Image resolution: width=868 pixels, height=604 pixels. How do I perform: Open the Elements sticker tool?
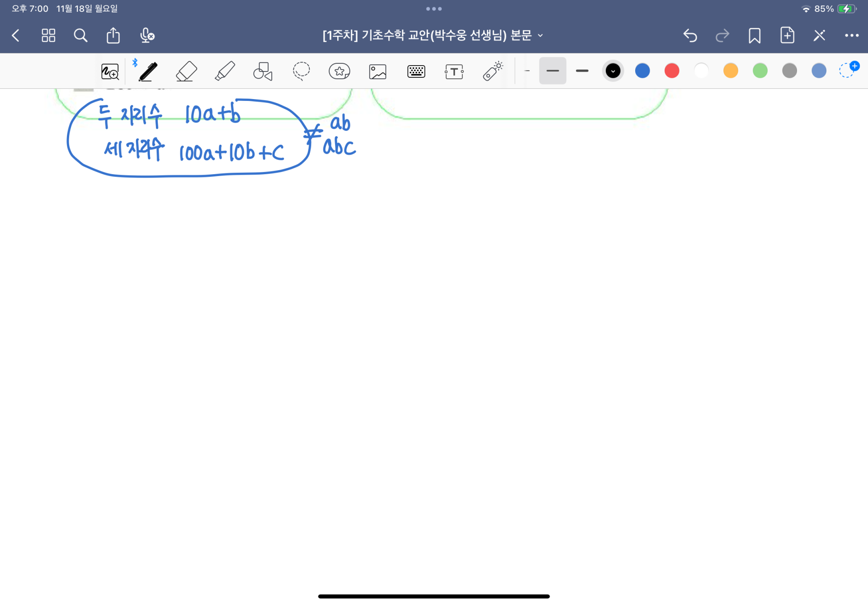coord(339,71)
